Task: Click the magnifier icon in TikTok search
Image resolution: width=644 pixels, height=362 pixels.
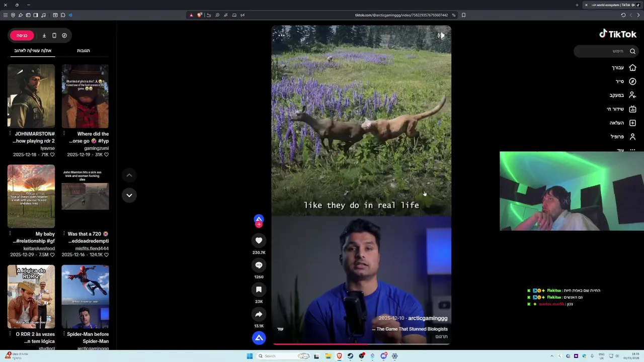Action: (632, 51)
